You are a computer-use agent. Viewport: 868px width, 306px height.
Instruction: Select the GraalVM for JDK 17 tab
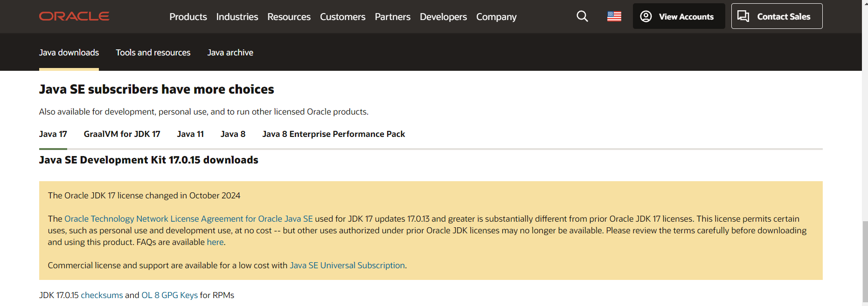[x=122, y=134]
